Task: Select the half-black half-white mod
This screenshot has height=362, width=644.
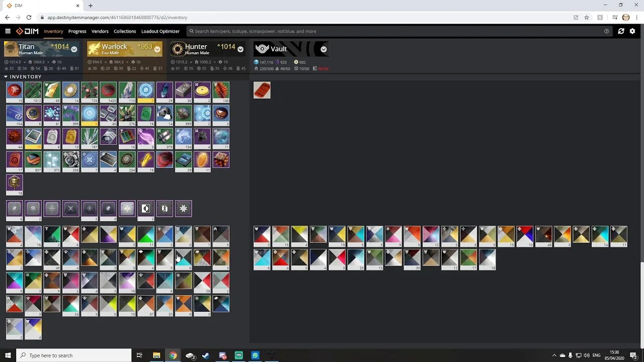Action: pos(146,210)
